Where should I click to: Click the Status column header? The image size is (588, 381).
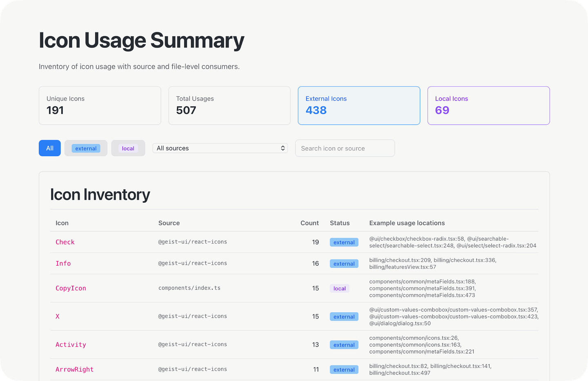(340, 223)
